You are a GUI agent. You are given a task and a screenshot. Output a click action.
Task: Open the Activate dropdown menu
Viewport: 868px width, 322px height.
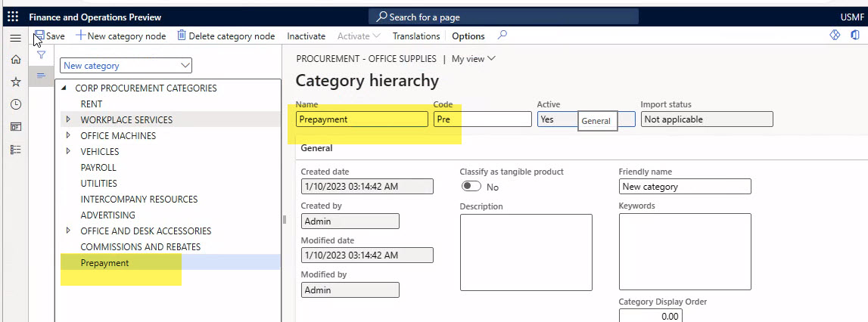click(359, 36)
